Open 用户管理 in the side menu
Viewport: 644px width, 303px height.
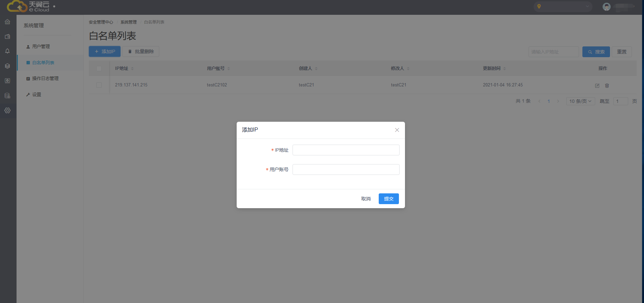point(41,46)
